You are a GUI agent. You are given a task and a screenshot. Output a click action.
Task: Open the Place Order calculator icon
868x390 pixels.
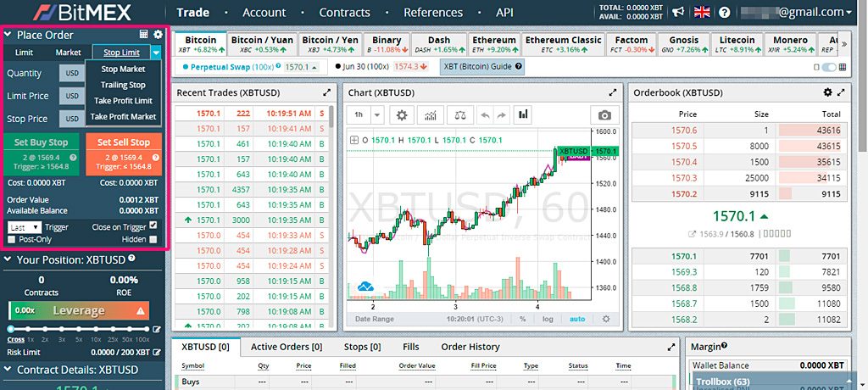click(144, 35)
